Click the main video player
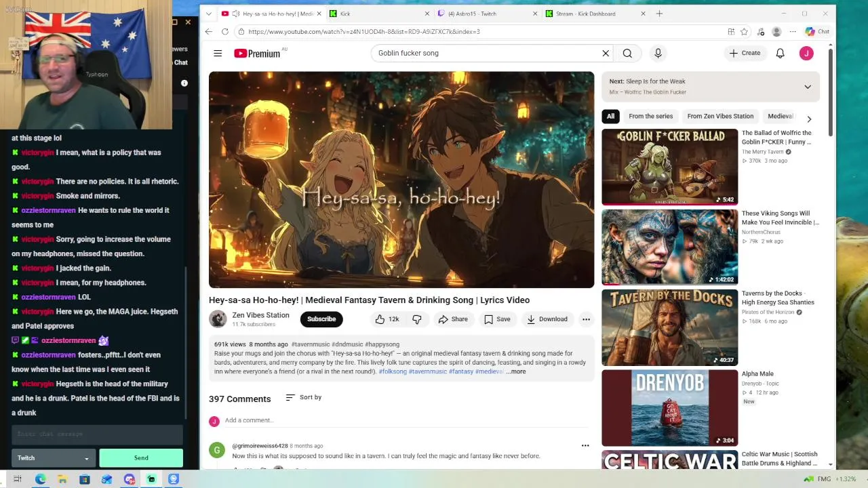Image resolution: width=868 pixels, height=488 pixels. click(x=401, y=180)
